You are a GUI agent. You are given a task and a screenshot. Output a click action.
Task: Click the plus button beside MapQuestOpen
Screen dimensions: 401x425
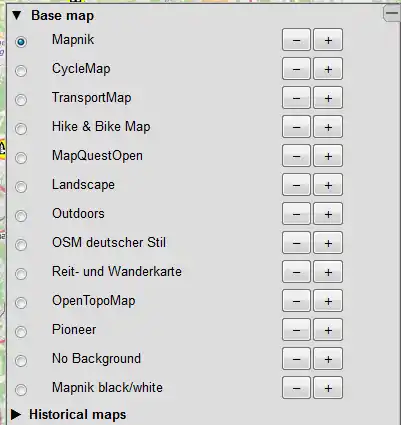tap(328, 156)
